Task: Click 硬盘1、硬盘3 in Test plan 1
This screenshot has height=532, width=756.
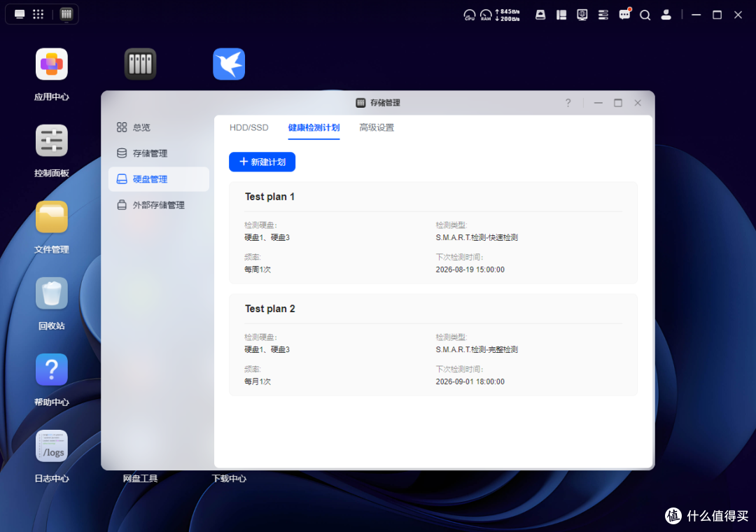Action: point(267,237)
